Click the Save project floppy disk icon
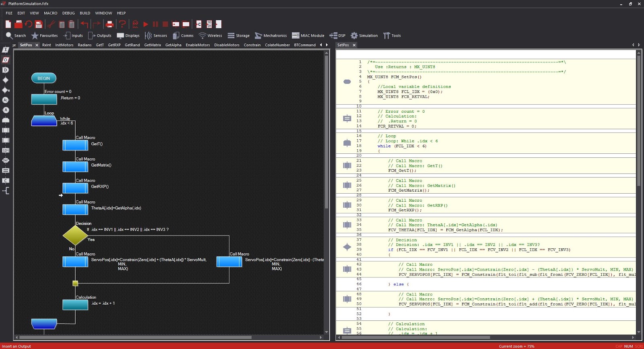This screenshot has height=349, width=644. pyautogui.click(x=39, y=24)
